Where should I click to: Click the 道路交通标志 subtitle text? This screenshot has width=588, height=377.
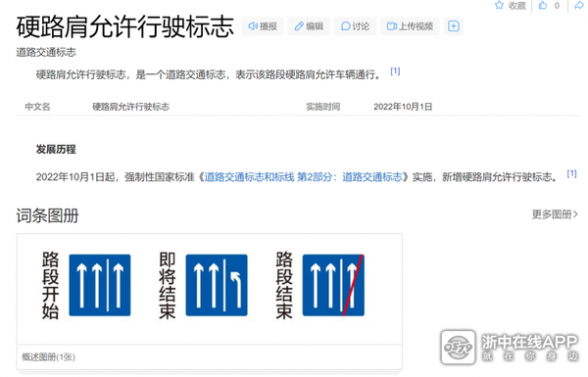46,52
